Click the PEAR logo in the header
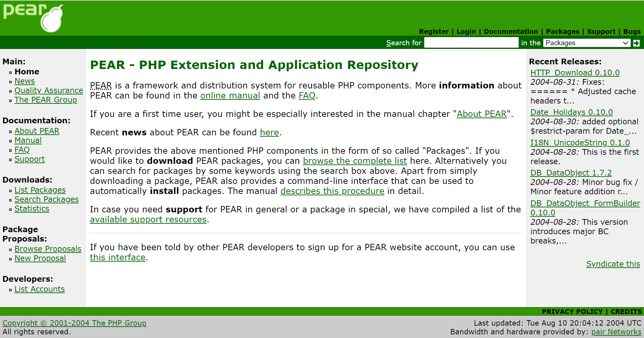Image resolution: width=644 pixels, height=338 pixels. pos(33,18)
